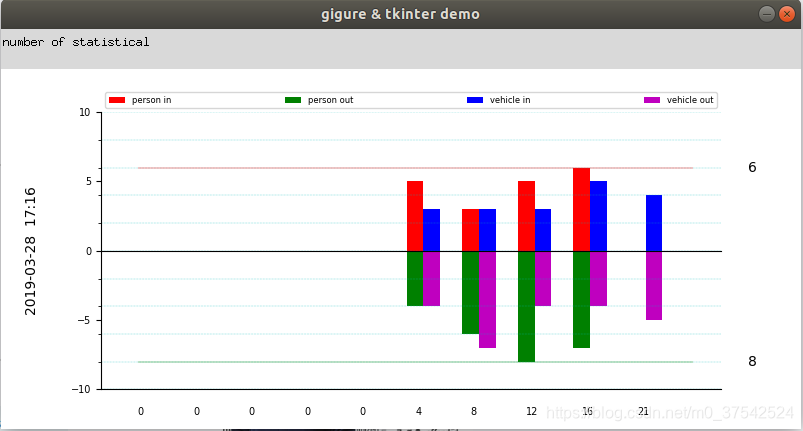Click the blue 'vehicle in' legend swatch

(475, 100)
